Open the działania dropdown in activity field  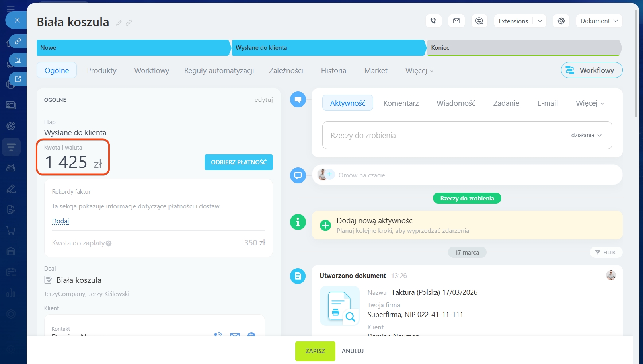[x=586, y=135]
